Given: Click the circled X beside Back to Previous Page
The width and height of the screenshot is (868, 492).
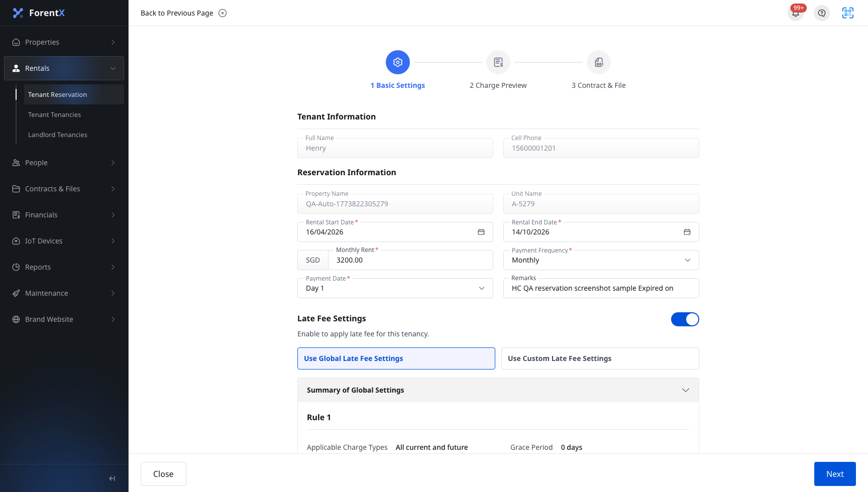Looking at the screenshot, I should 223,13.
